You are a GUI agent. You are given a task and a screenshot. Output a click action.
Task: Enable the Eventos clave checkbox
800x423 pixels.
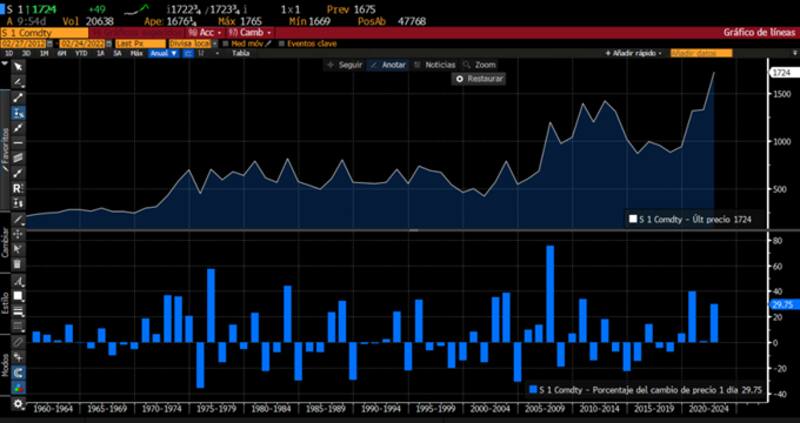coord(282,43)
